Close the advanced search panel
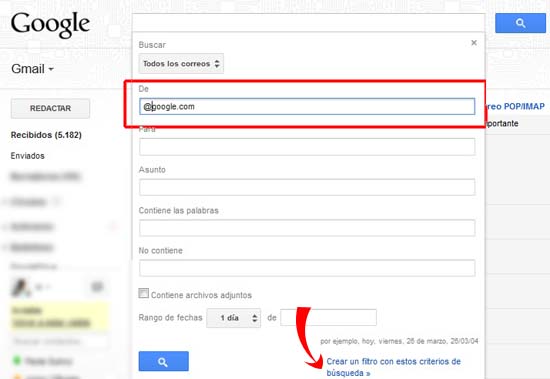 coord(474,43)
